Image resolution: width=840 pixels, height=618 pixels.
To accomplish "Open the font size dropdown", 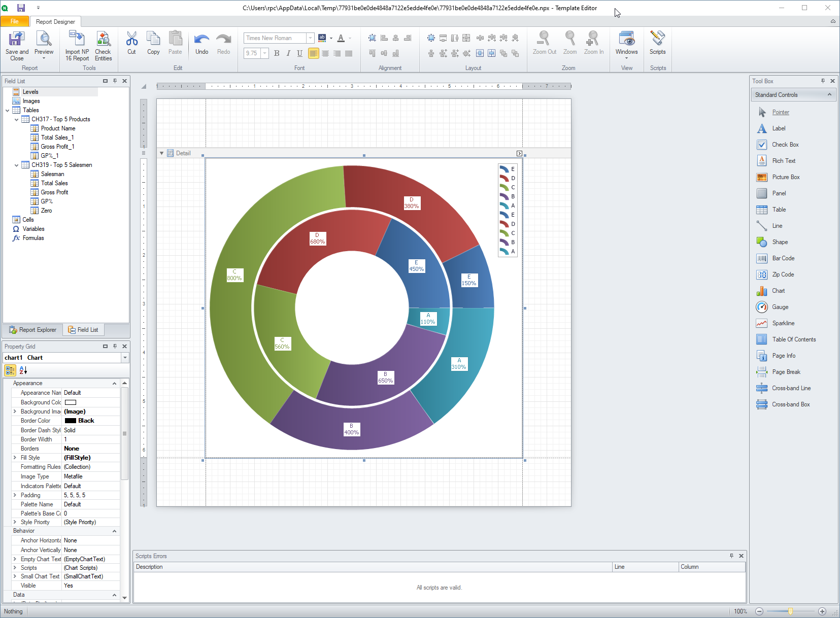I will (264, 53).
